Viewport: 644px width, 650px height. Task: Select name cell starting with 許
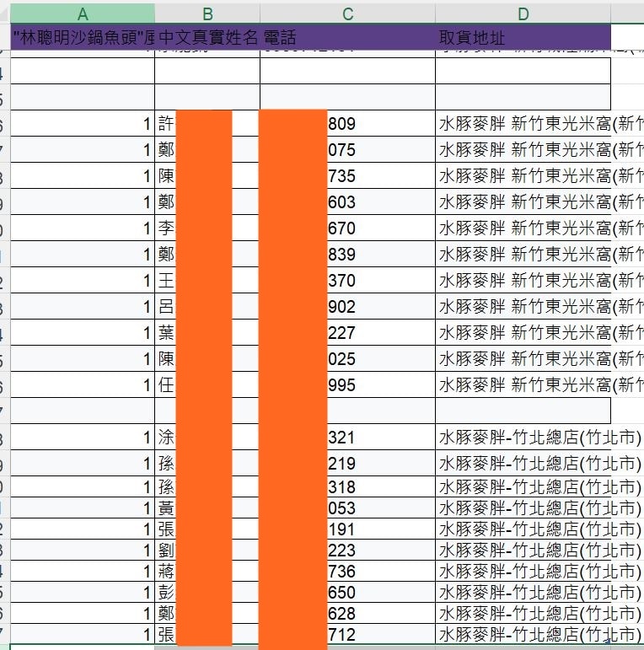click(207, 123)
